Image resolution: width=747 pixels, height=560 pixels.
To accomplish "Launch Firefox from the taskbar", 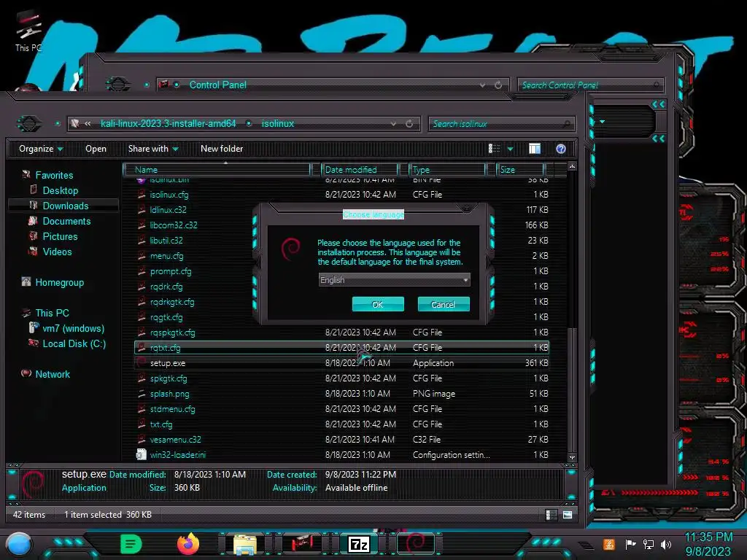I will tap(188, 544).
